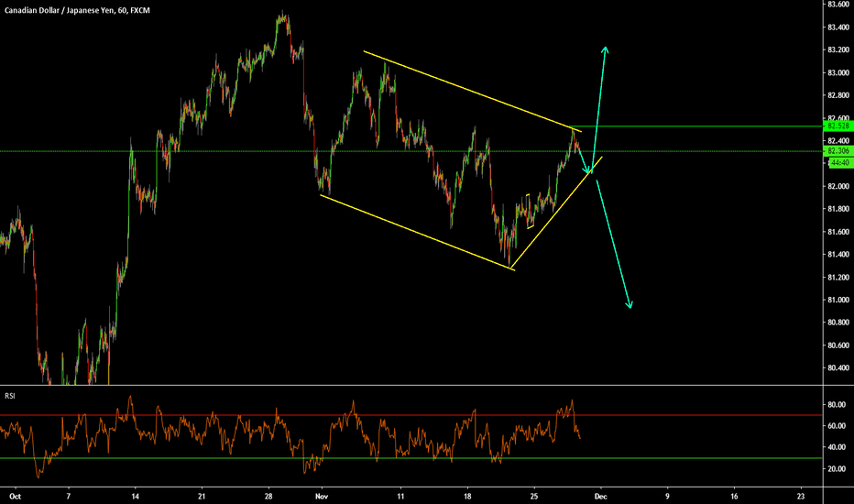Click the 83.600 price axis label
854x504 pixels.
(838, 5)
